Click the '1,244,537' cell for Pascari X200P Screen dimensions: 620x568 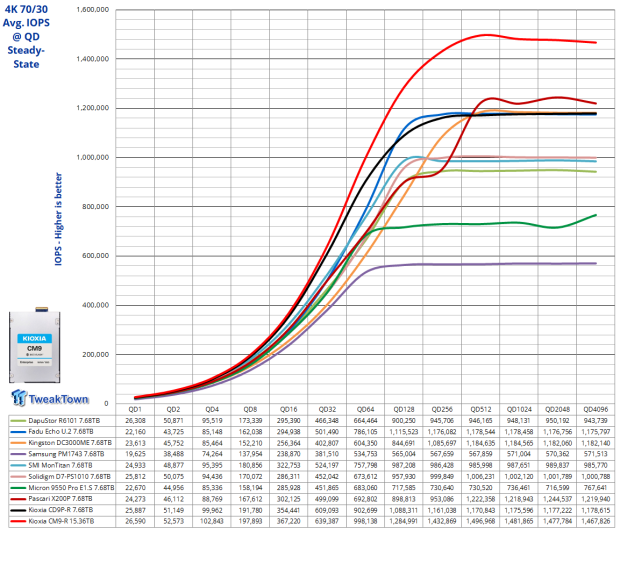[x=557, y=499]
